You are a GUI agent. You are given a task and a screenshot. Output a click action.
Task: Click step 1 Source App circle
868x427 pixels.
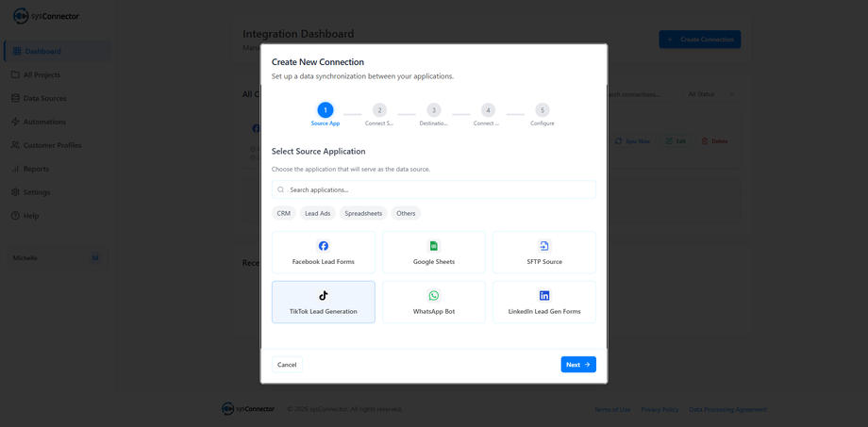point(325,109)
